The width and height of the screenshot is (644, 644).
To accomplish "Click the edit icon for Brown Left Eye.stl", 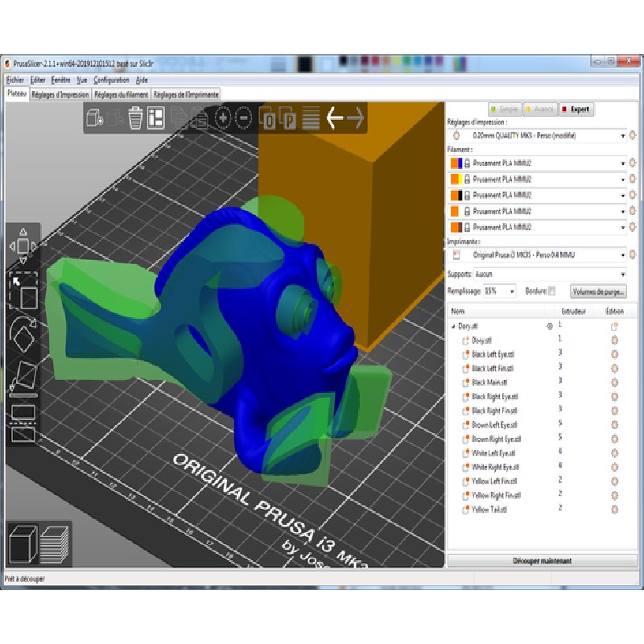I will click(x=614, y=425).
